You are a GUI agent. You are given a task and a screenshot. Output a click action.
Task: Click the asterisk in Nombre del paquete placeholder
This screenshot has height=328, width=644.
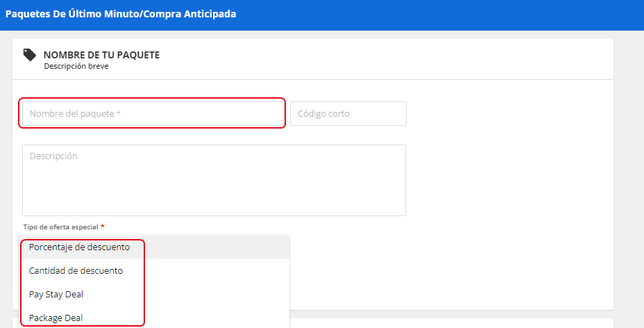tap(118, 113)
